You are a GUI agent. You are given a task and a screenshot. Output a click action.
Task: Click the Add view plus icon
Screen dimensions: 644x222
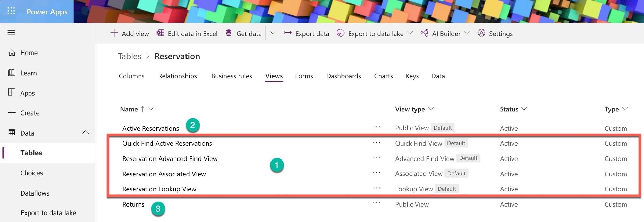tap(114, 33)
